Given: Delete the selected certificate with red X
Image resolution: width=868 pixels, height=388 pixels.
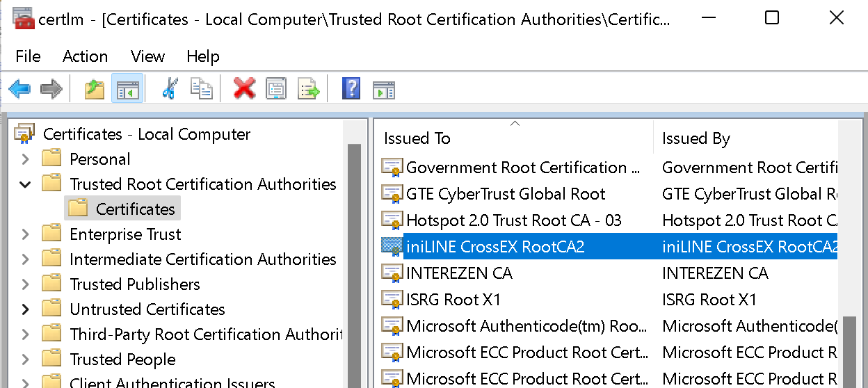Looking at the screenshot, I should (244, 89).
